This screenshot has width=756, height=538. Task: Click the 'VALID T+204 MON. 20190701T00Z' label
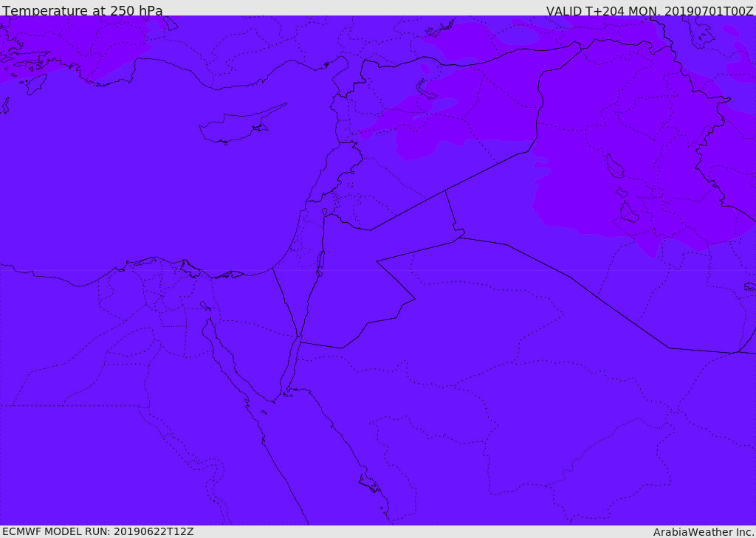point(650,10)
